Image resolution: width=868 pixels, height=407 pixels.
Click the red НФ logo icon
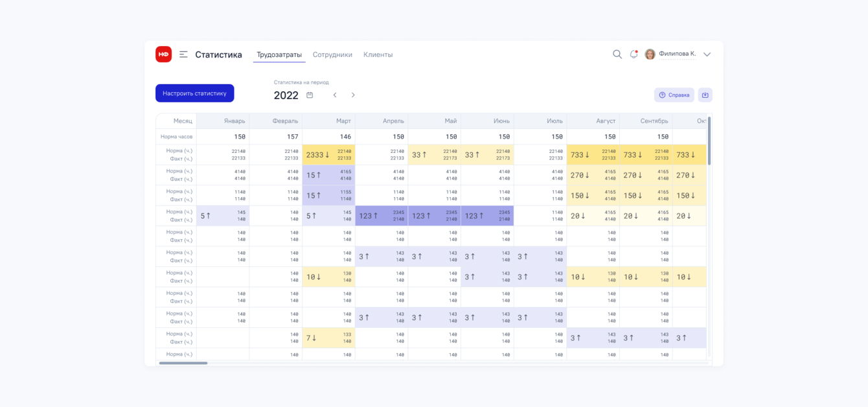tap(164, 54)
